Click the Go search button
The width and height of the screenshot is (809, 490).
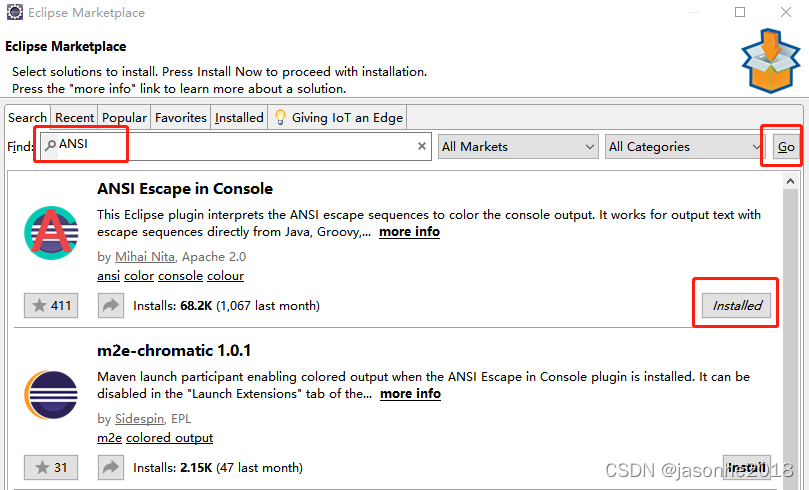[786, 146]
